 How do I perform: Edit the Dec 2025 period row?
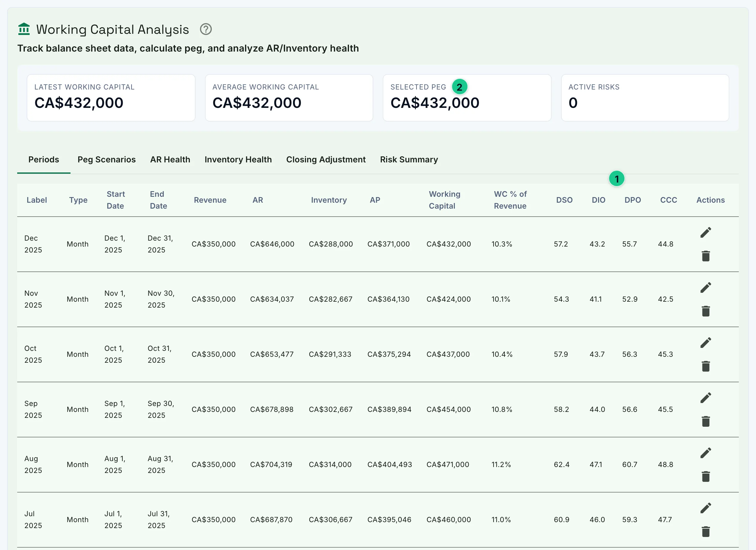coord(706,232)
